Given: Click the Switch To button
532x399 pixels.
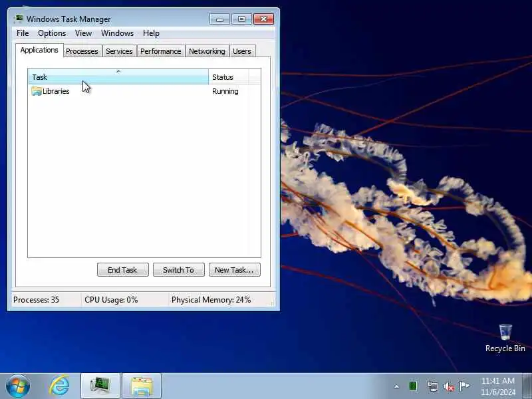Looking at the screenshot, I should click(x=179, y=270).
